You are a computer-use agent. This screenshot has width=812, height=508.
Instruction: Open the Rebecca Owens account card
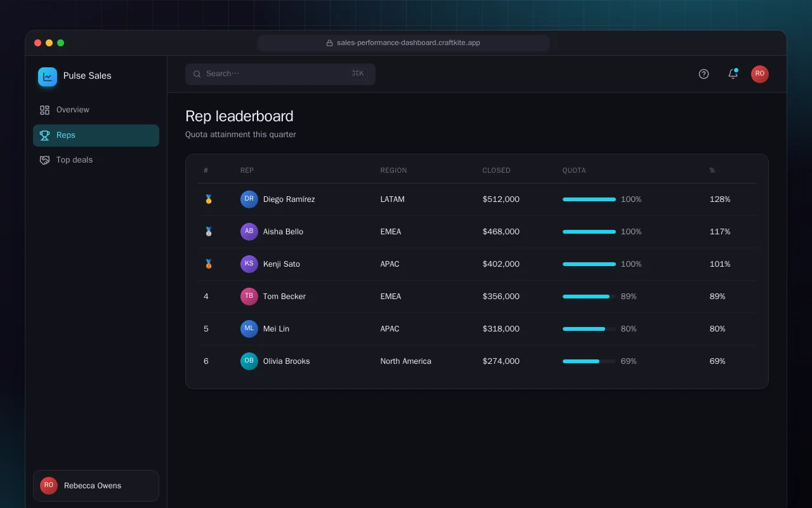tap(96, 486)
